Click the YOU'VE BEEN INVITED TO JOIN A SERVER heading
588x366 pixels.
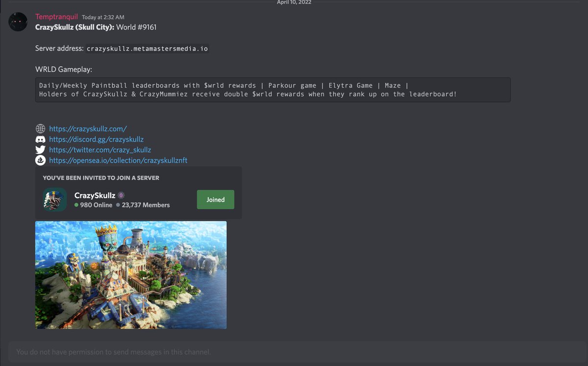click(101, 178)
